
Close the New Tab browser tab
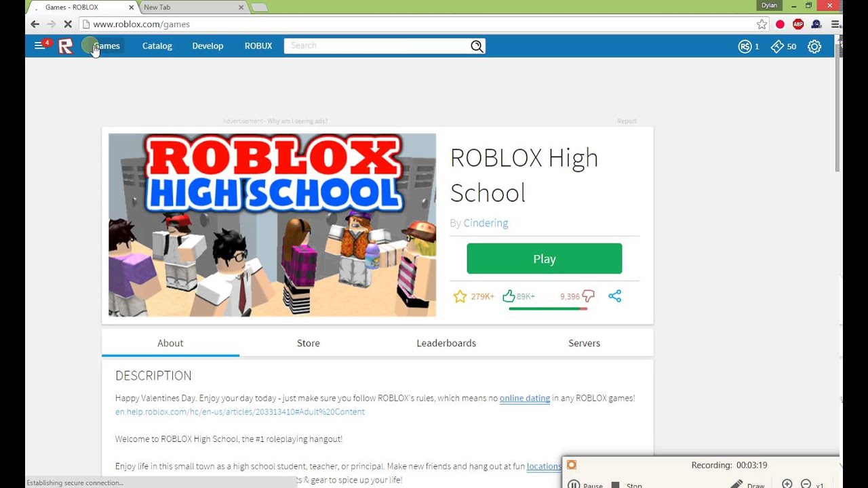pyautogui.click(x=241, y=7)
